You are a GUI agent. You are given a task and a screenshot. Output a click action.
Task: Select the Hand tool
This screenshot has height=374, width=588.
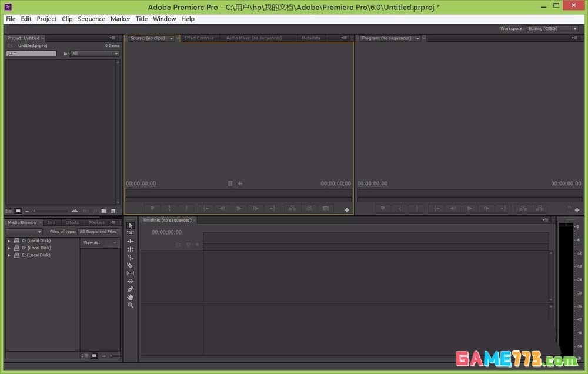(x=131, y=297)
